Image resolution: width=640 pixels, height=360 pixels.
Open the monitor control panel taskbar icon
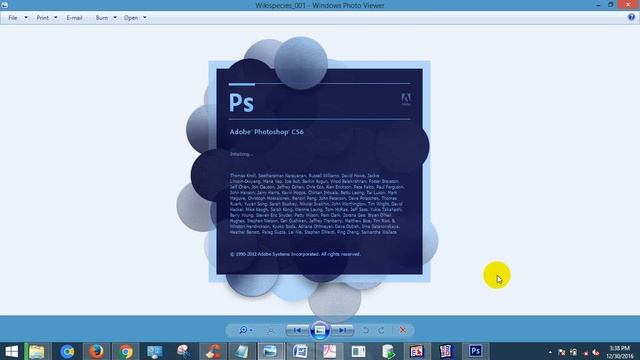tap(155, 351)
